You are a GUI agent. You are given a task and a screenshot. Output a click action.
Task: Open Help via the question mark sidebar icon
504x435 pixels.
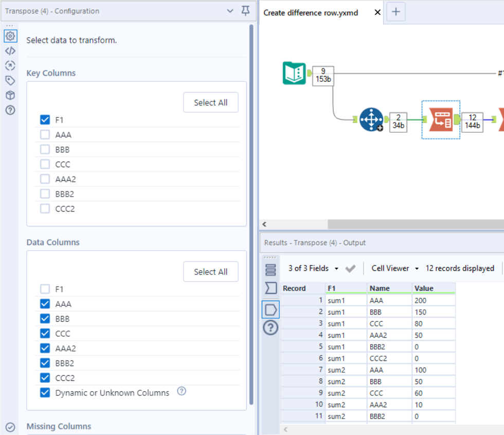coord(10,110)
